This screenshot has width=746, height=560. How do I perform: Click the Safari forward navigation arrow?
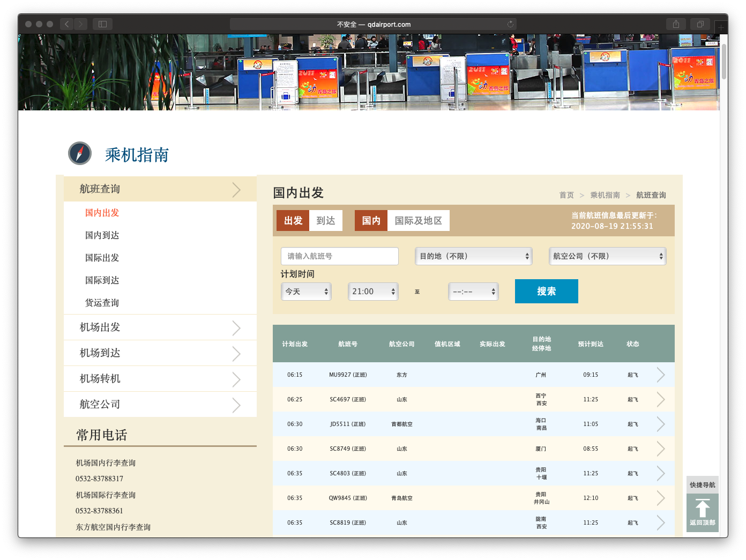pyautogui.click(x=80, y=24)
